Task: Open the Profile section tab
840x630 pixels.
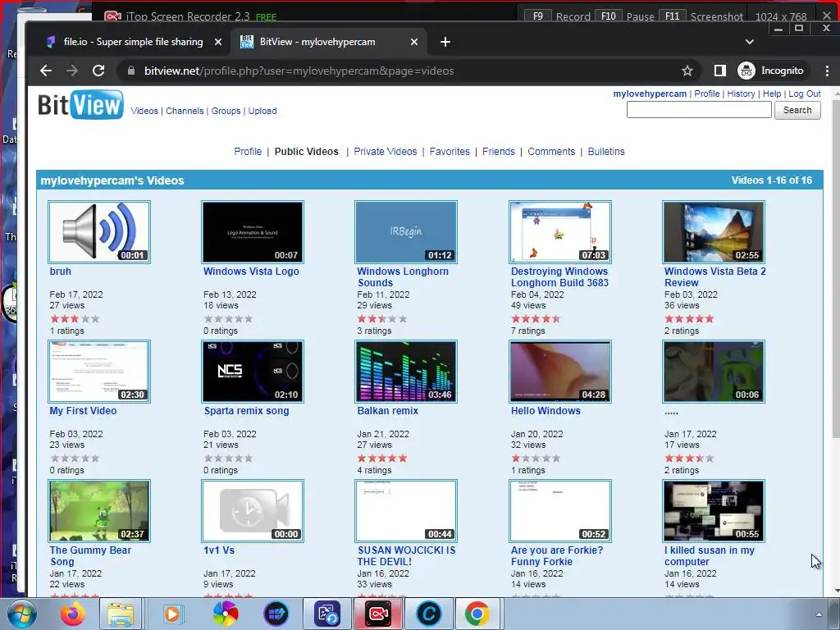Action: [248, 152]
